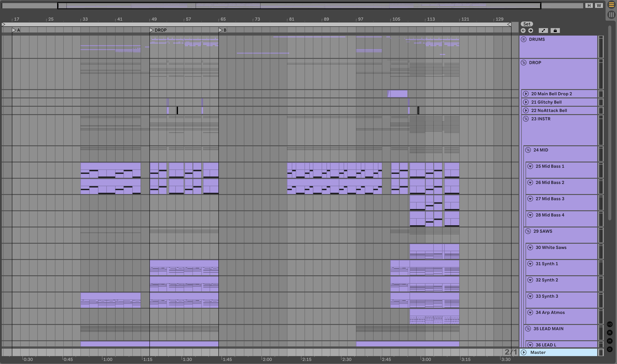Jump to the next locator with the right arrow

click(531, 31)
